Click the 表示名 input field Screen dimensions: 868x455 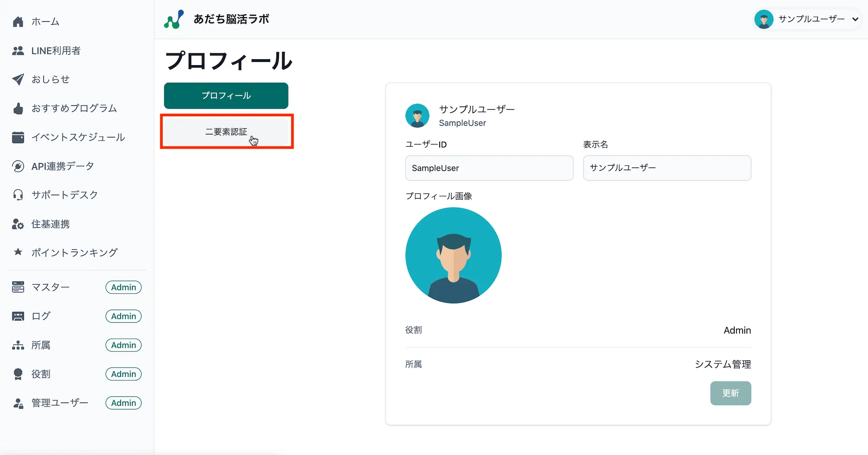(x=667, y=168)
